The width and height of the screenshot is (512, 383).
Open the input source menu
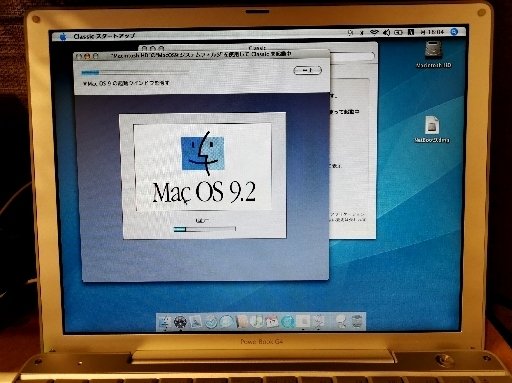point(411,32)
